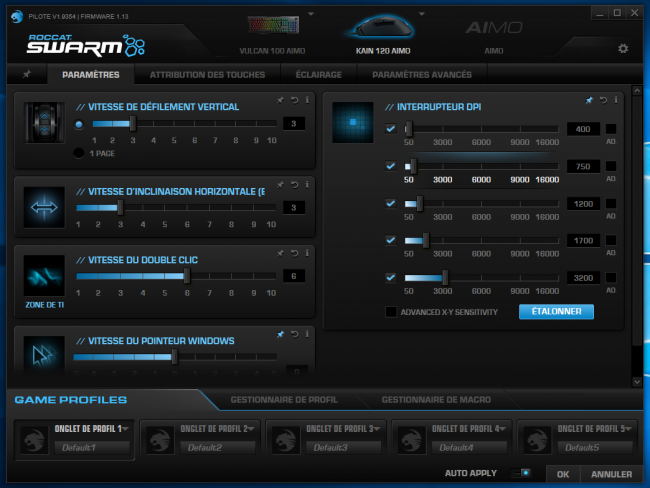Click the 3200 DPI slider handle
Viewport: 650px width, 488px height.
tap(445, 277)
